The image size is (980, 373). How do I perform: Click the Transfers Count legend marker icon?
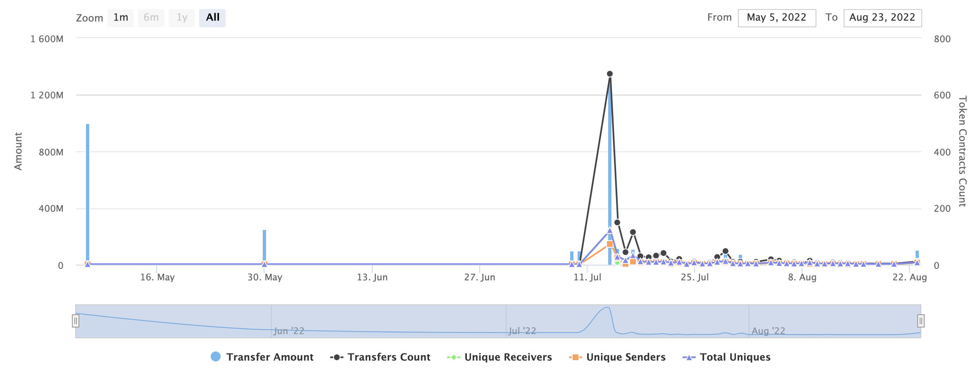click(x=337, y=357)
